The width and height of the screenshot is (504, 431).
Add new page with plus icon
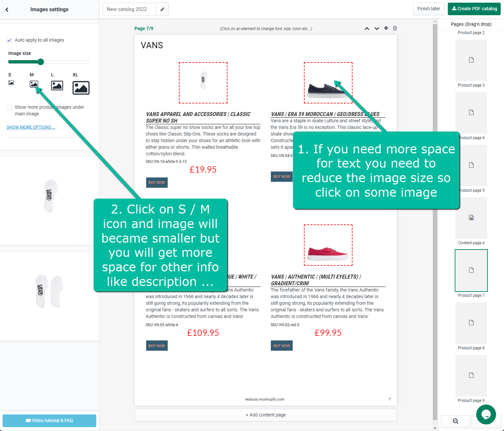[x=386, y=28]
